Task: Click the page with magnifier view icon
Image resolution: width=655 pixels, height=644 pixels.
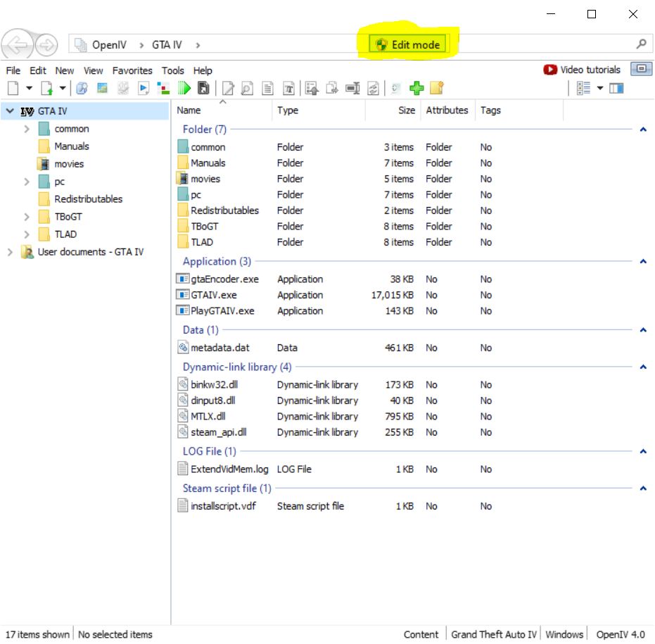Action: (x=248, y=88)
